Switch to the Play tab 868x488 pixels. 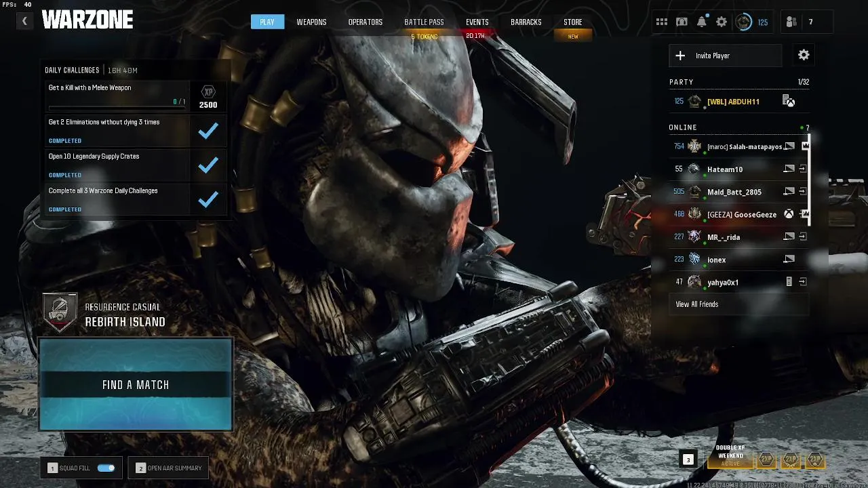267,22
